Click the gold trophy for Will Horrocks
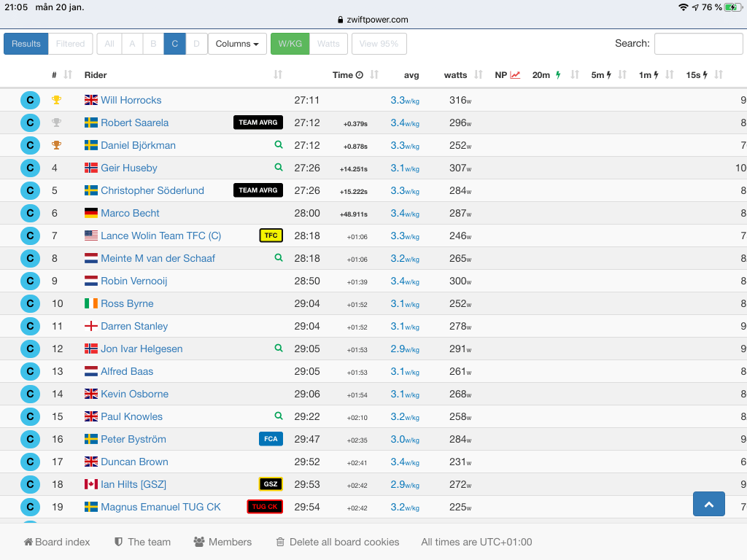The height and width of the screenshot is (560, 747). pos(56,100)
